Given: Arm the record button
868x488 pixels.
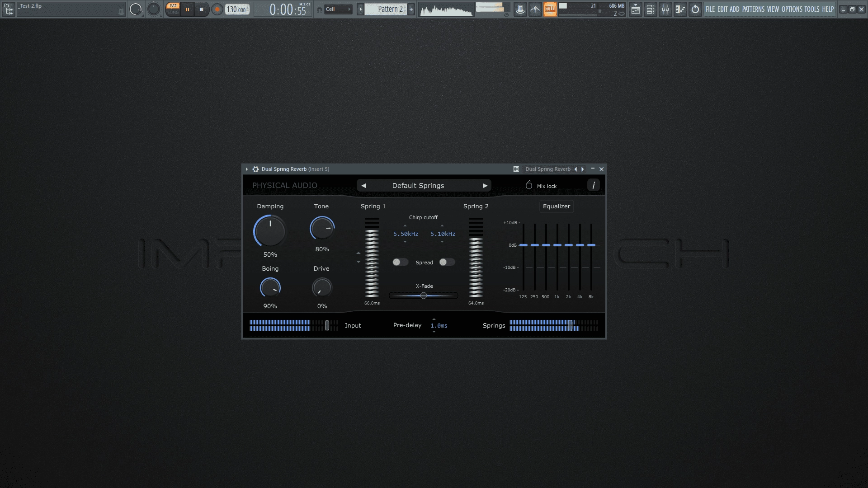Looking at the screenshot, I should [x=217, y=9].
